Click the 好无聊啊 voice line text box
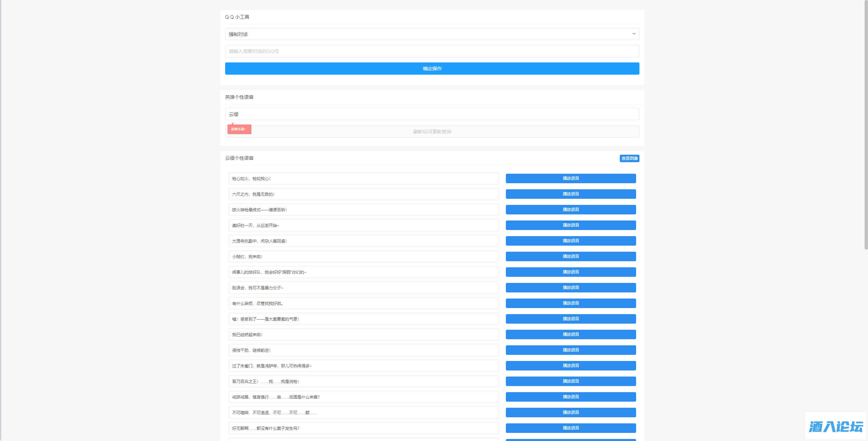This screenshot has width=868, height=441. (363, 428)
